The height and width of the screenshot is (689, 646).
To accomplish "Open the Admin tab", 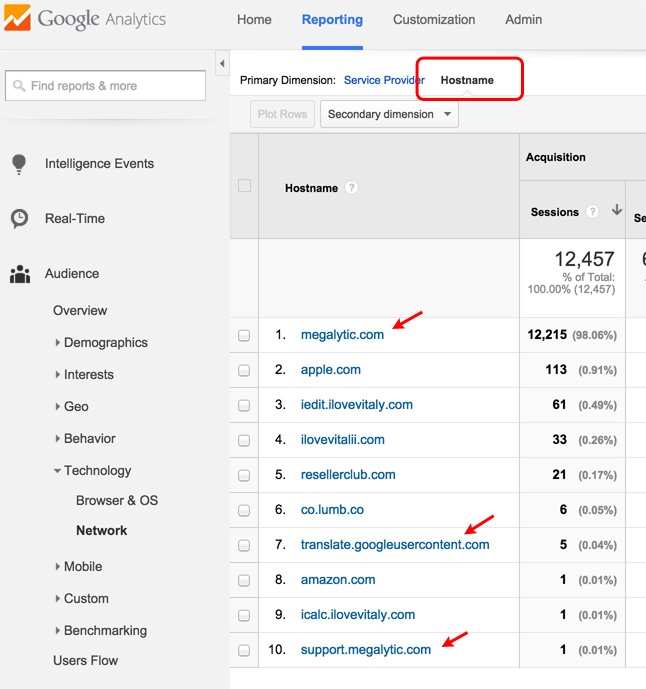I will (x=523, y=20).
